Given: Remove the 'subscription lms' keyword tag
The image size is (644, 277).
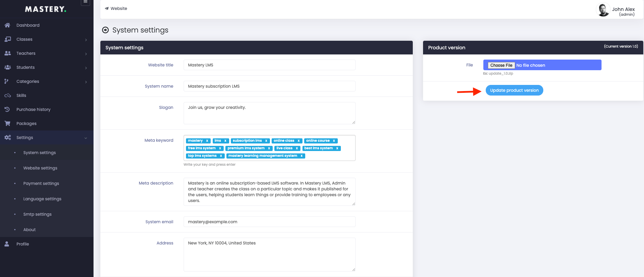Looking at the screenshot, I should coord(266,141).
